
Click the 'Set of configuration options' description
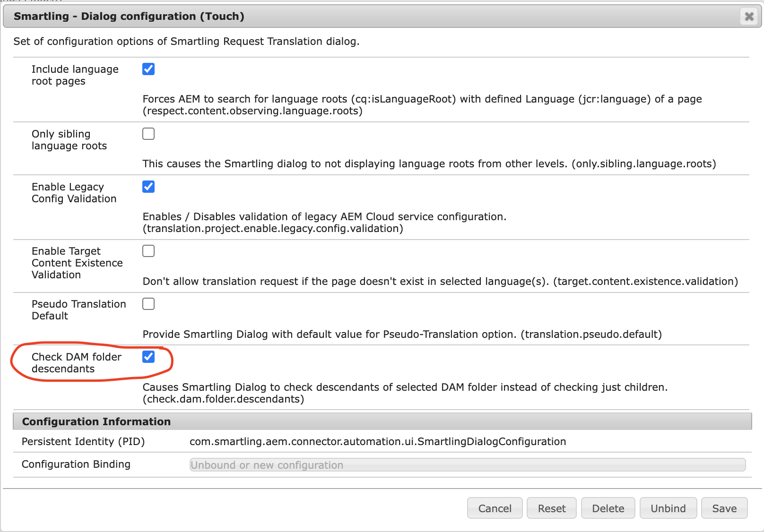click(187, 41)
